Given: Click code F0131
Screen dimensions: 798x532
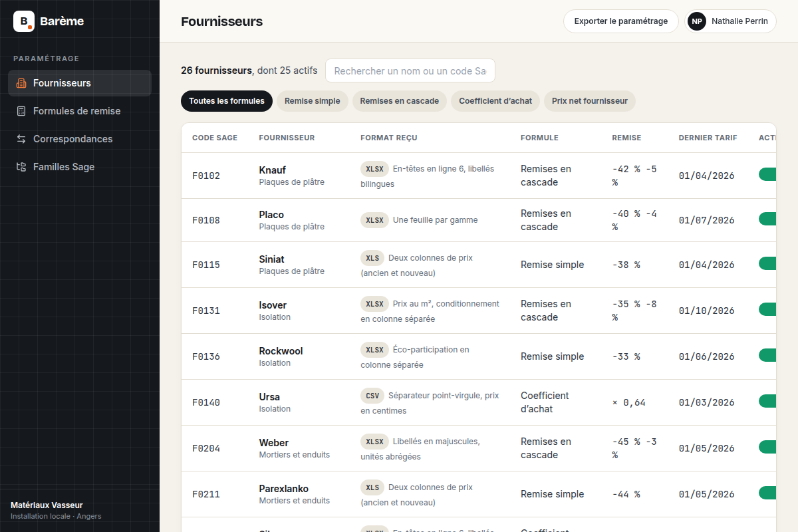Looking at the screenshot, I should point(206,311).
